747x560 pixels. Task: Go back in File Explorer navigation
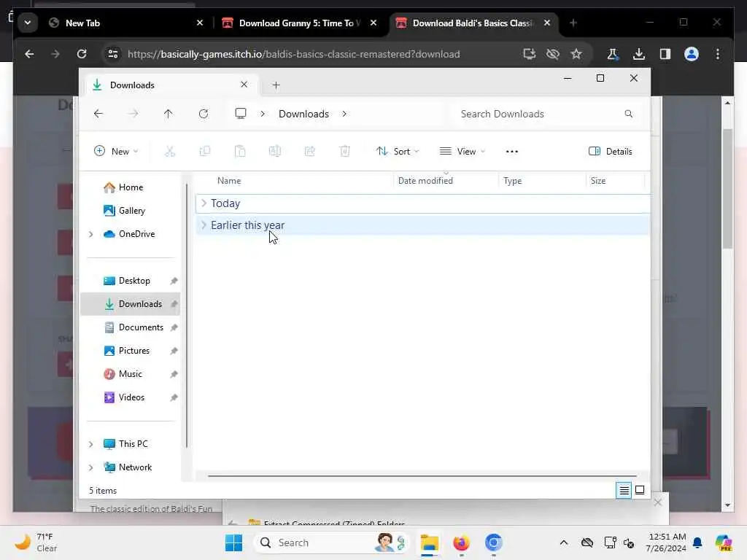98,114
